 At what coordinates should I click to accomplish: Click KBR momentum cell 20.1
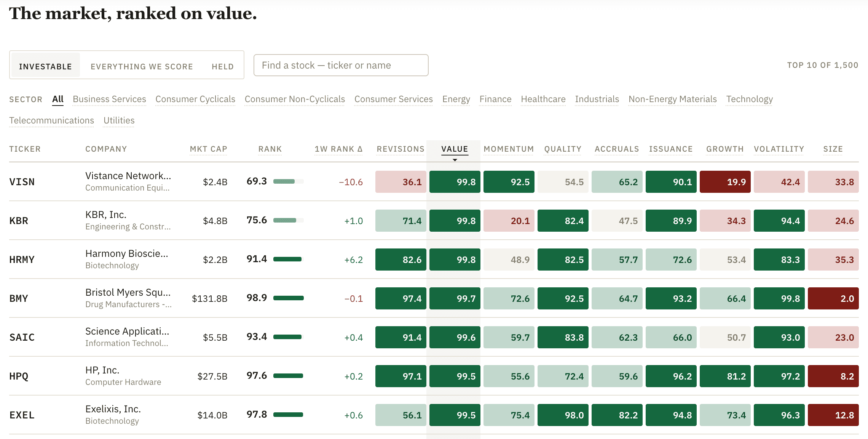pyautogui.click(x=509, y=221)
